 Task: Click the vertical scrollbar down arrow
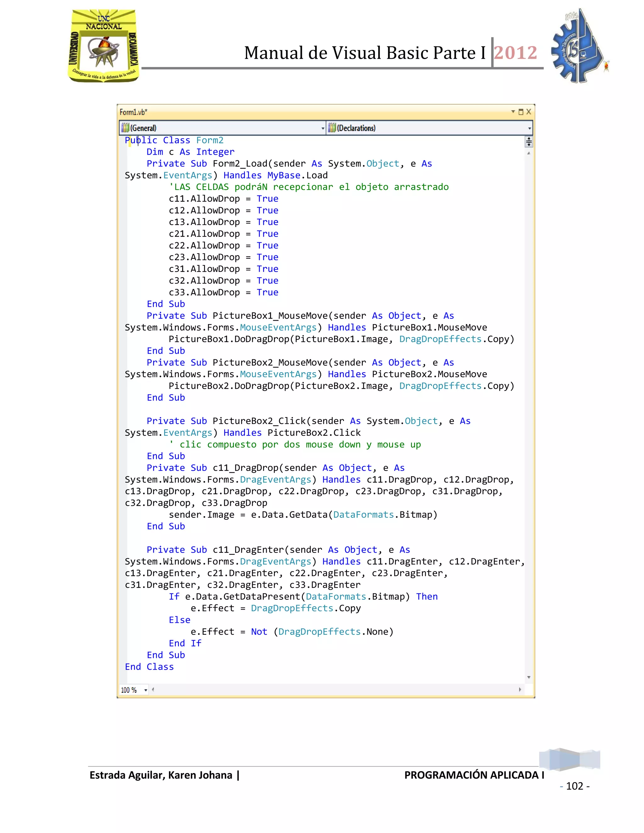click(529, 677)
